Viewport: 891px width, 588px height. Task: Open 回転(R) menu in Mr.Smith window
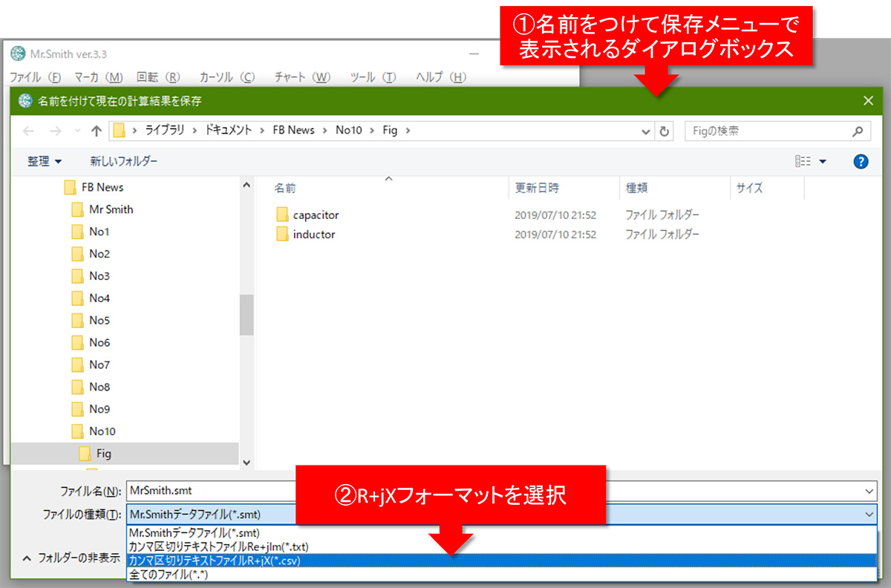pos(158,76)
